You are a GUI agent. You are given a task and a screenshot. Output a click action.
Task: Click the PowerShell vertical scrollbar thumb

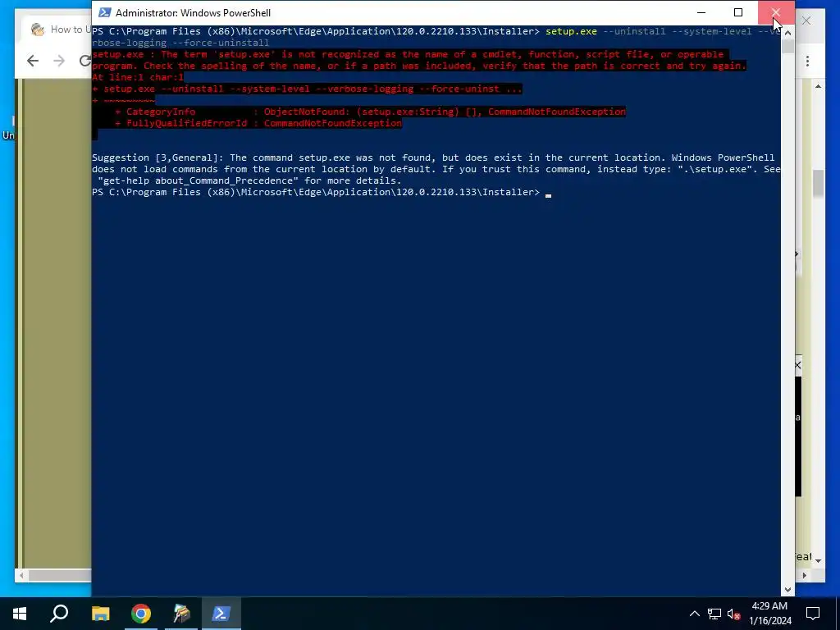(787, 46)
